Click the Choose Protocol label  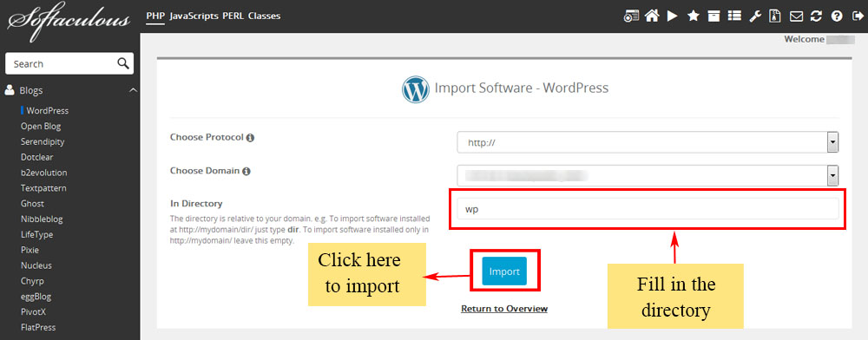207,137
